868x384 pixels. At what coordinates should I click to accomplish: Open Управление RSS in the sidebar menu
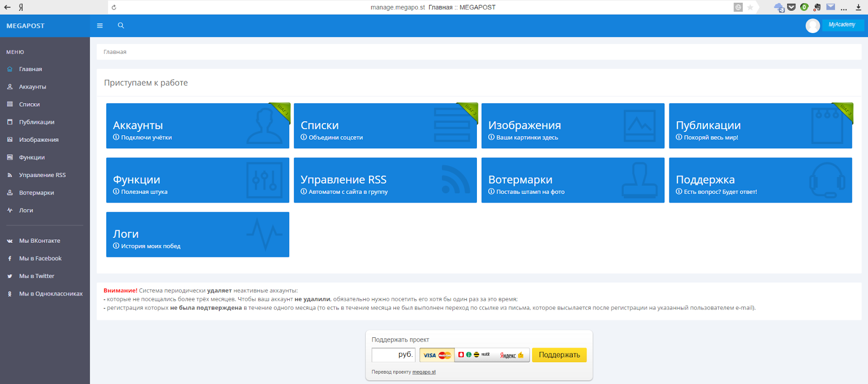tap(42, 175)
